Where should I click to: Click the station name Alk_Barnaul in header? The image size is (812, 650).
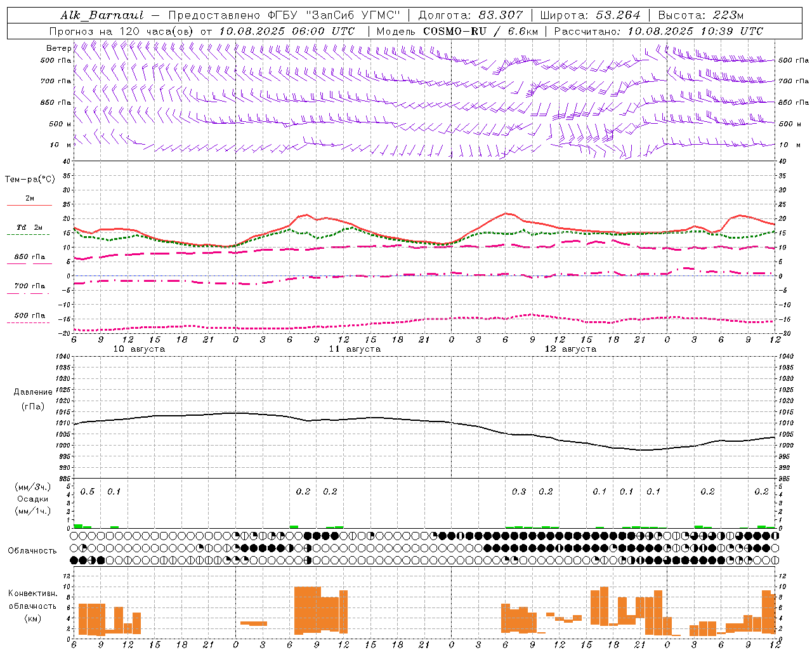click(x=102, y=15)
